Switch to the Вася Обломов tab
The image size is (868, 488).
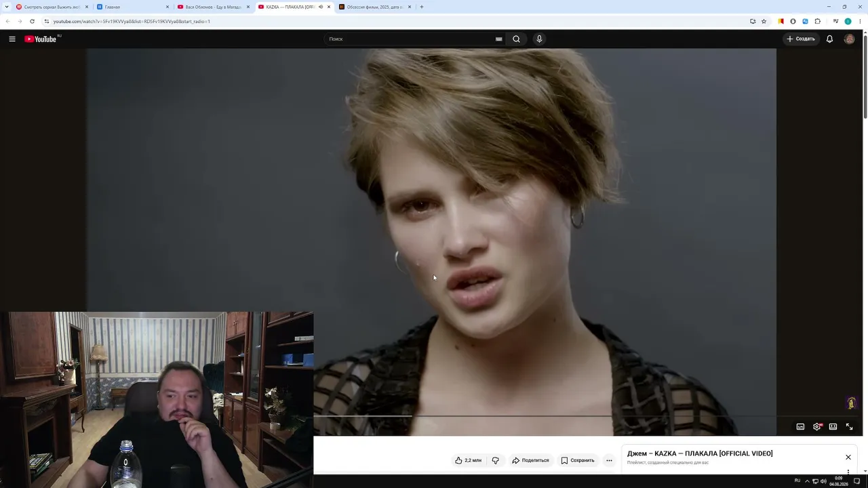point(214,7)
